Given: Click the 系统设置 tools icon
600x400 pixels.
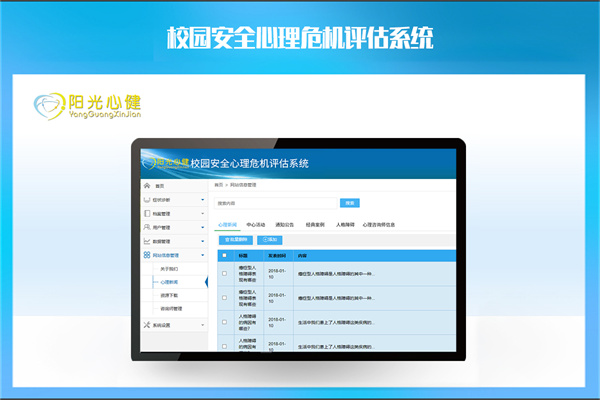Looking at the screenshot, I should [147, 325].
